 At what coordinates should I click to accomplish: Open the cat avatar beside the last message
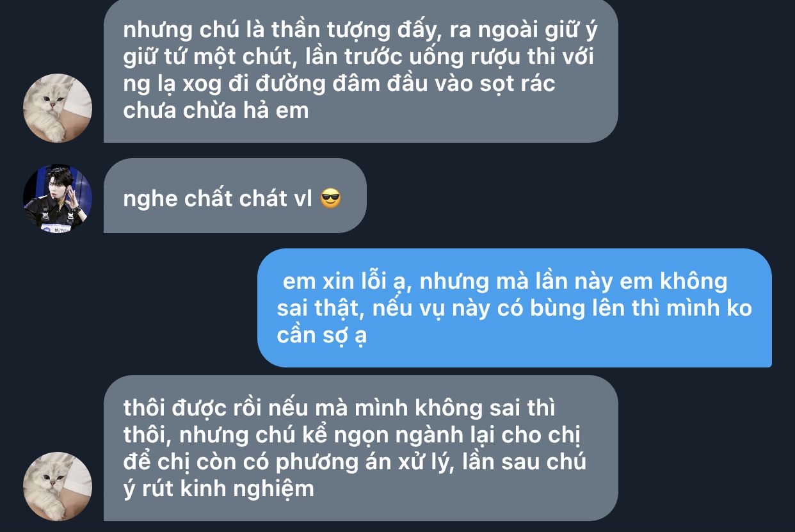point(58,486)
